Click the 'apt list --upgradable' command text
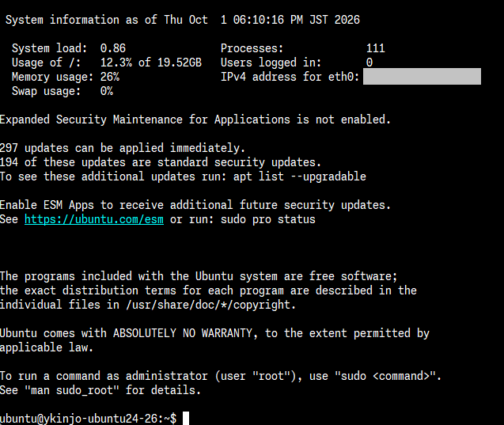 tap(300, 176)
